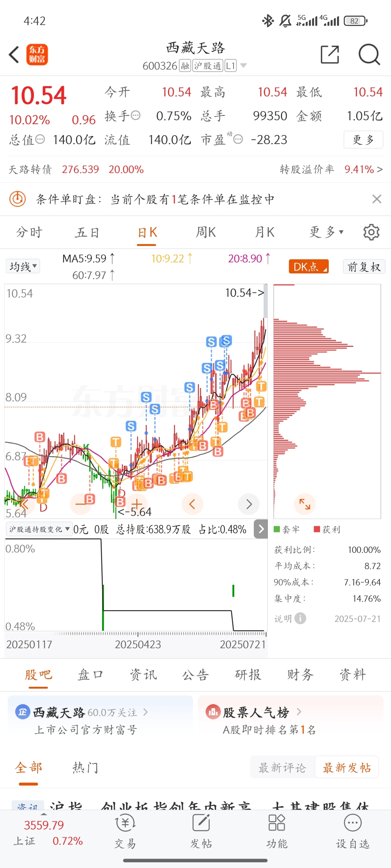Tap the 沪股通 holding ratio line chart

click(x=136, y=585)
